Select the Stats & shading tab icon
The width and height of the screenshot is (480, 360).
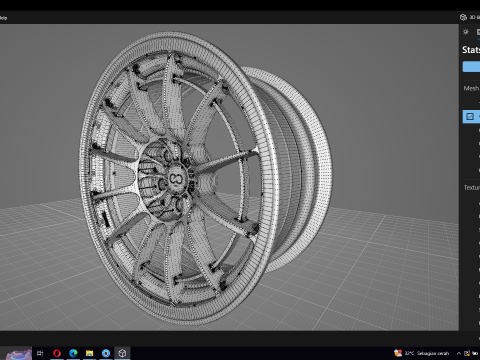tap(478, 32)
